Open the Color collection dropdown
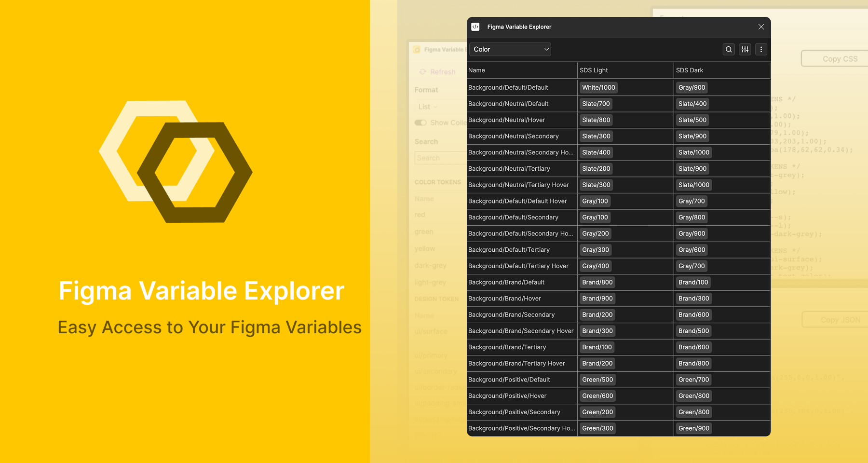 pyautogui.click(x=510, y=49)
